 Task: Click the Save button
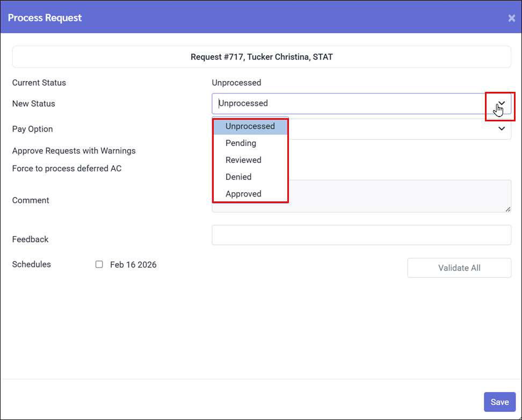pyautogui.click(x=499, y=402)
